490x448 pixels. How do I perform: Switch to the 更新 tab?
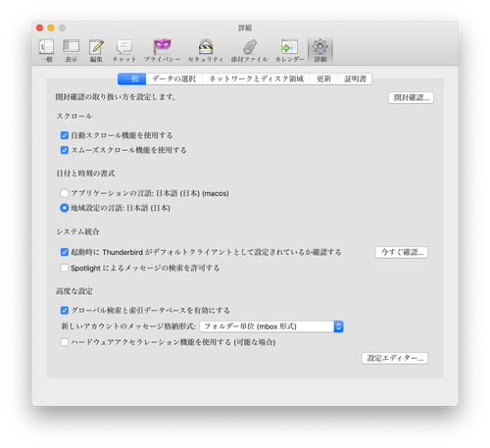(323, 78)
